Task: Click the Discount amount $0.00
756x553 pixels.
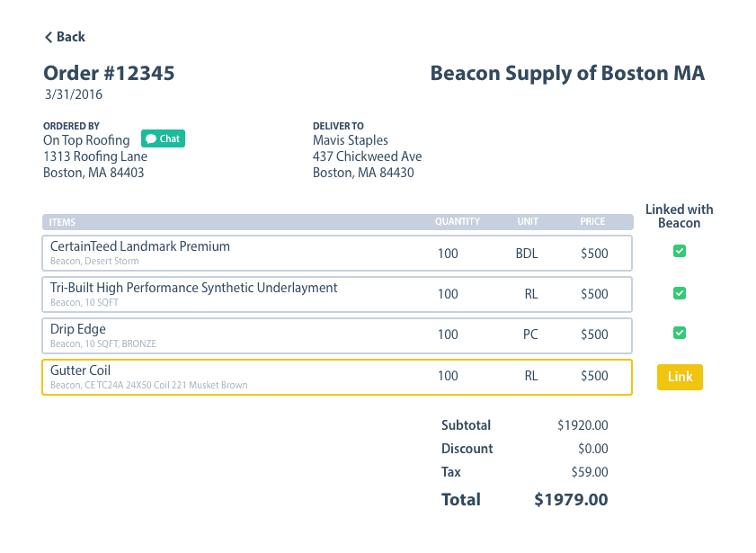Action: [x=593, y=449]
